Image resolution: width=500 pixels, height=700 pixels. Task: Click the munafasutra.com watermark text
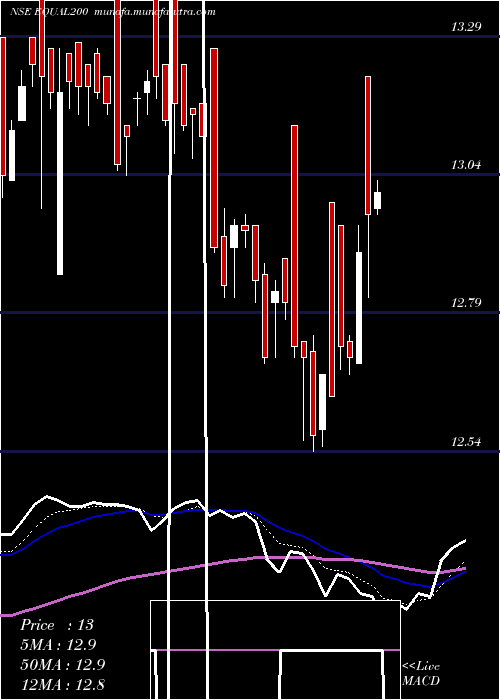[155, 12]
